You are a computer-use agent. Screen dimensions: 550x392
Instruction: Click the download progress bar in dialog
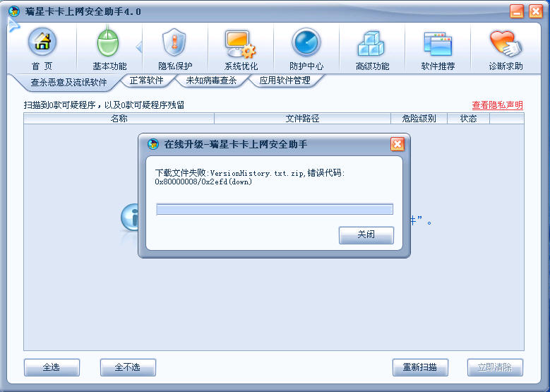coord(275,210)
